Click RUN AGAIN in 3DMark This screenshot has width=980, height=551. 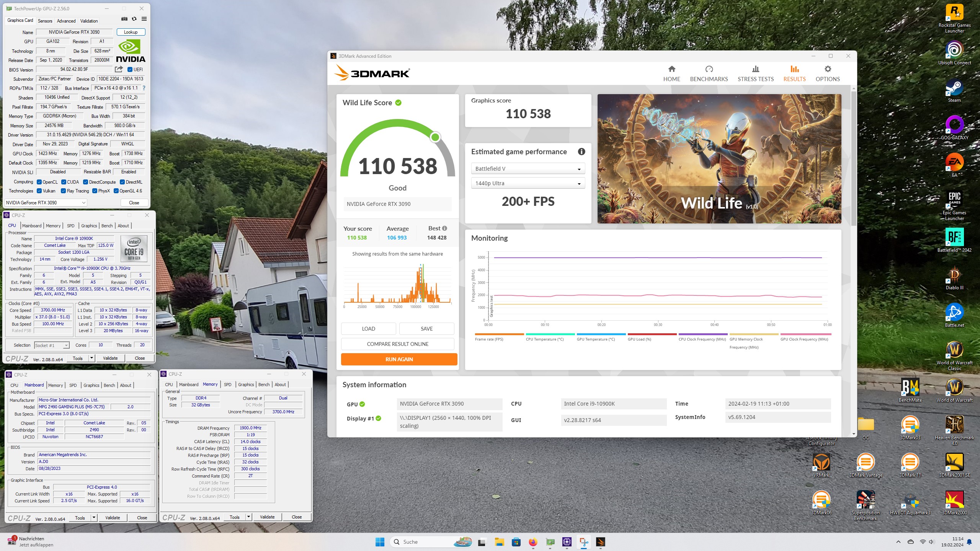399,359
